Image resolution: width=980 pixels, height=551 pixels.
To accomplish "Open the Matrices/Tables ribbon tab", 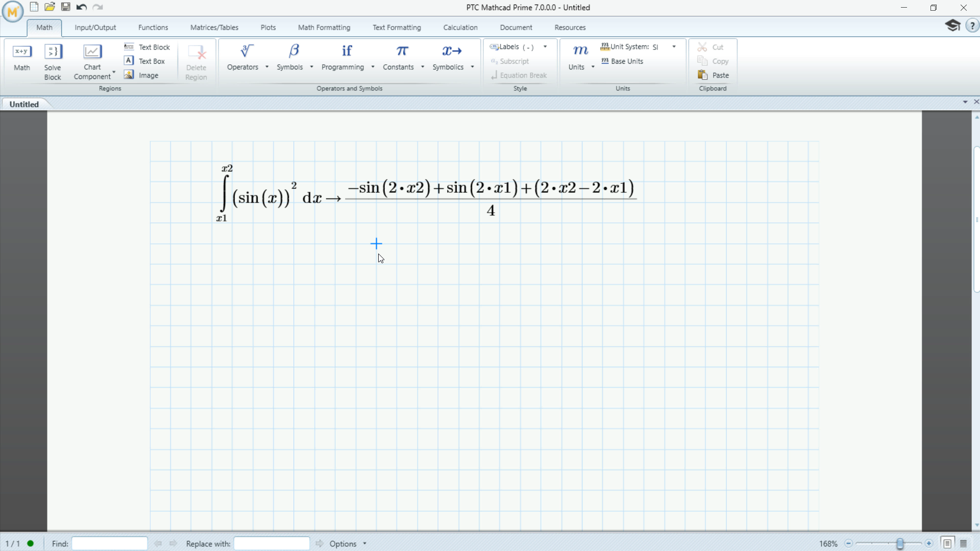I will point(214,28).
